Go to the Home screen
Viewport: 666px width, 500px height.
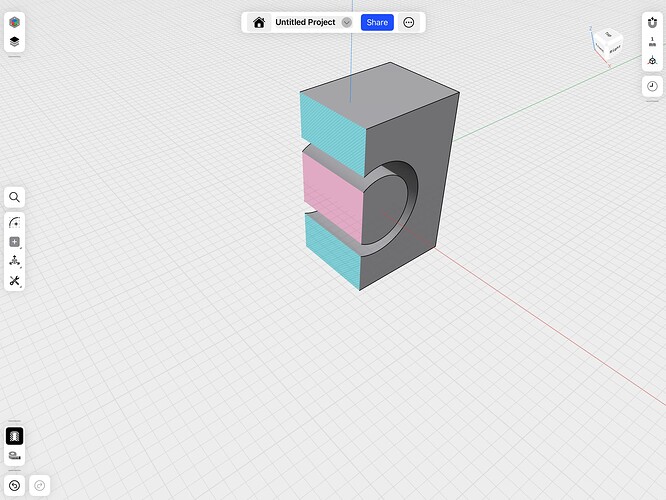[259, 23]
